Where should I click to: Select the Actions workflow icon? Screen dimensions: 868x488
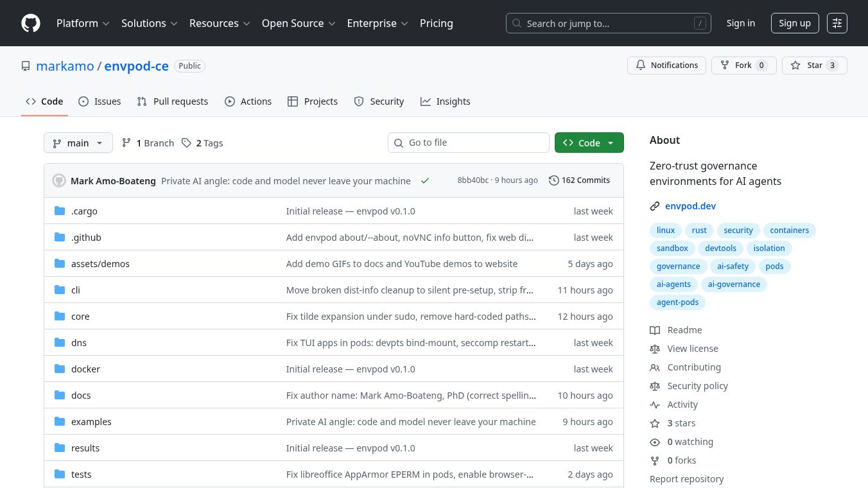[230, 101]
